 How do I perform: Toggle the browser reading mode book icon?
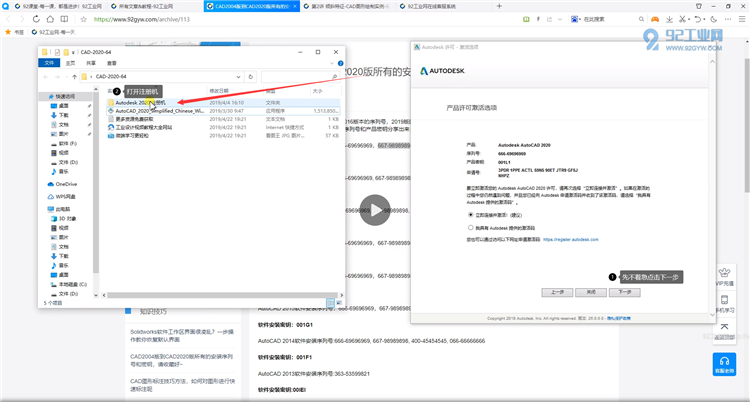pyautogui.click(x=64, y=19)
